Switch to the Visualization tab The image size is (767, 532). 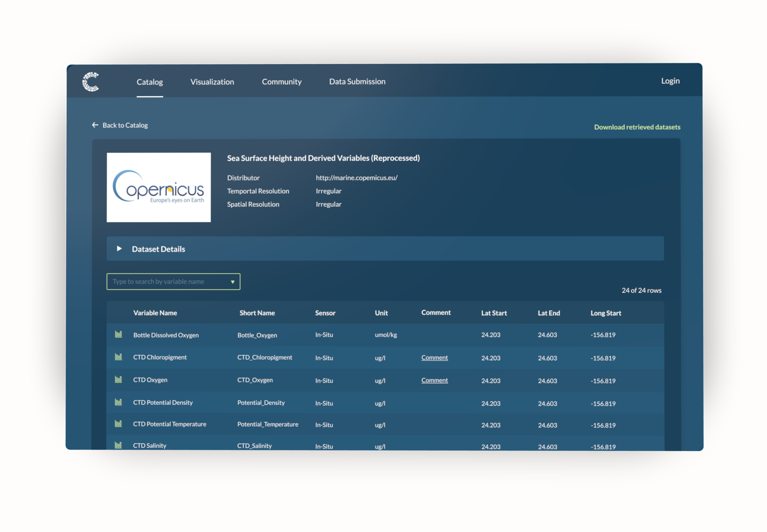(212, 82)
